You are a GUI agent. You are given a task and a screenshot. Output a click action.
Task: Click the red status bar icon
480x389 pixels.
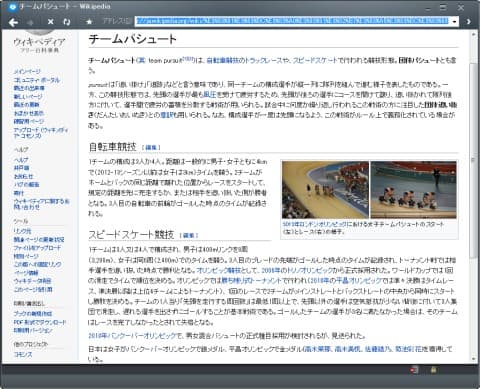tap(414, 369)
